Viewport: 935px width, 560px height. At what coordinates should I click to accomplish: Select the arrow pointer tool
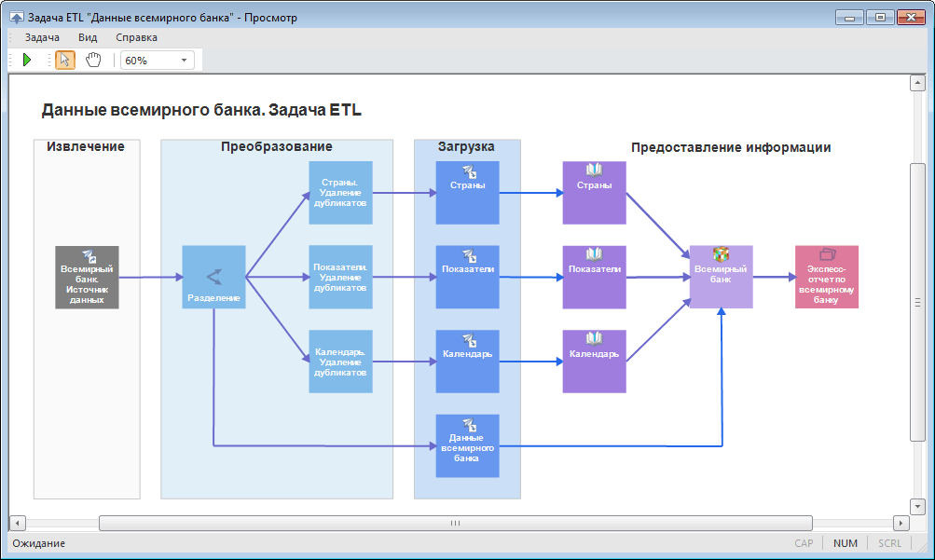pyautogui.click(x=65, y=61)
